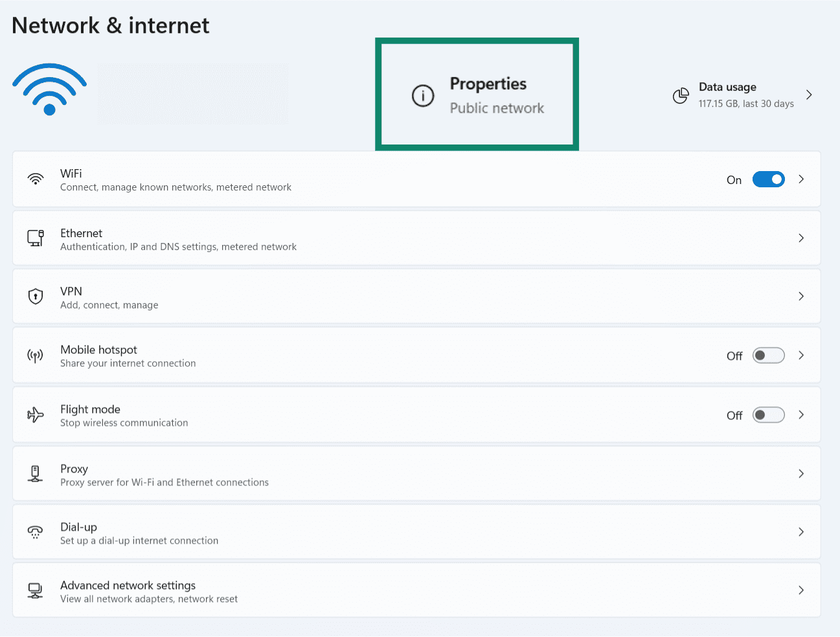Image resolution: width=840 pixels, height=637 pixels.
Task: Select the Ethernet adapter icon
Action: click(x=35, y=238)
